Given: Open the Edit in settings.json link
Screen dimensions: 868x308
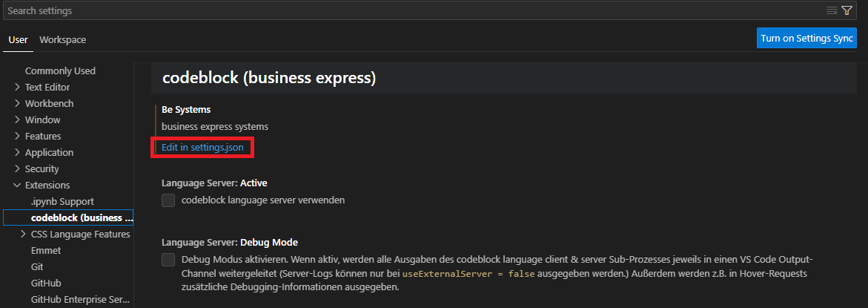Looking at the screenshot, I should click(x=202, y=148).
